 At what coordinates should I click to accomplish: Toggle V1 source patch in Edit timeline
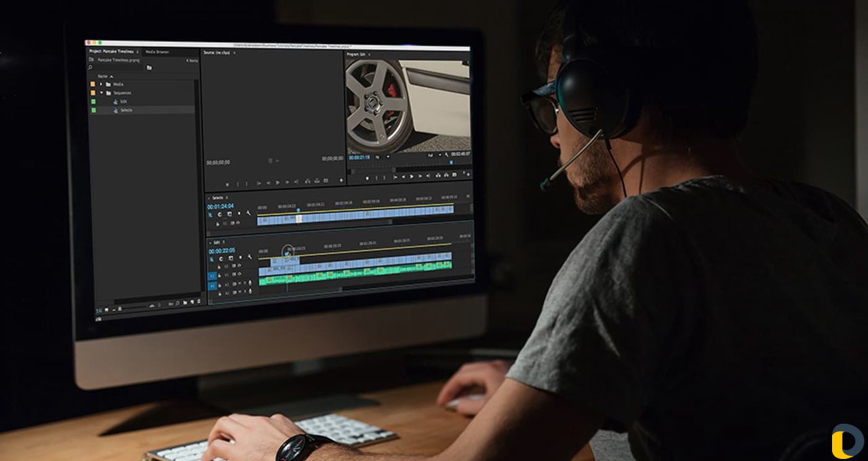point(212,276)
